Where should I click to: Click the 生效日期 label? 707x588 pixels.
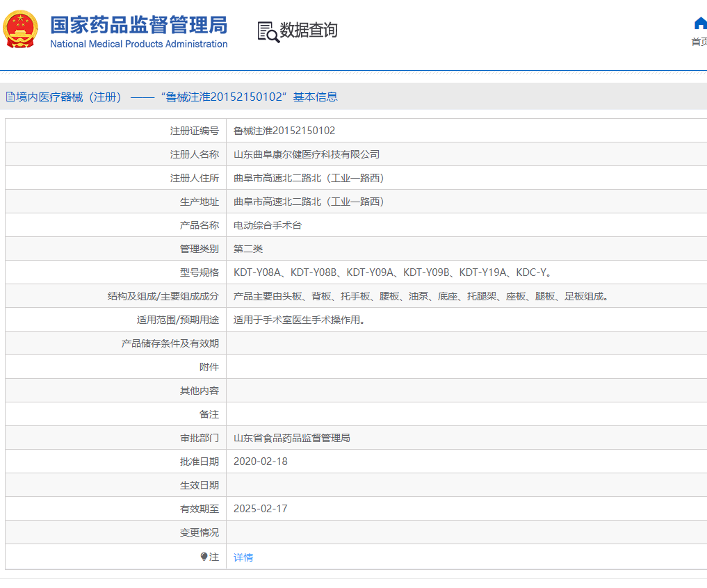click(x=200, y=485)
